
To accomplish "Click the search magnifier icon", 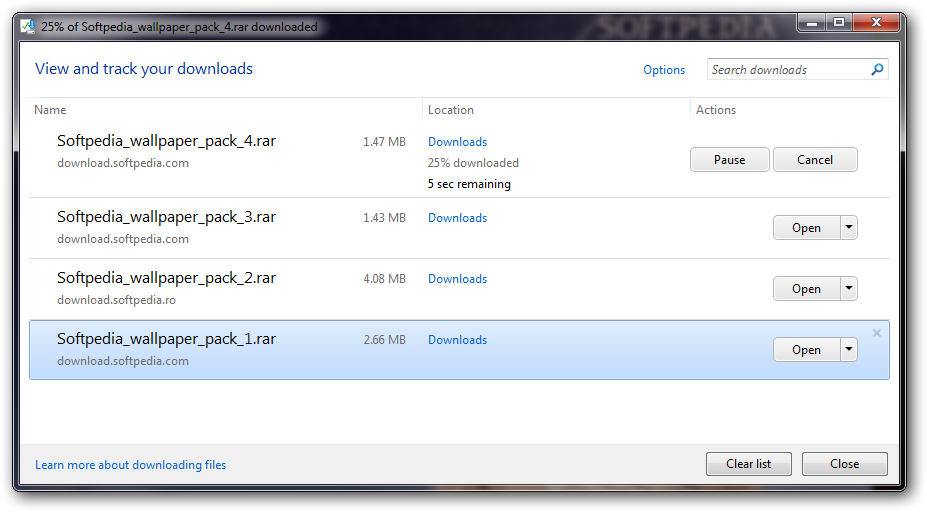I will 877,69.
